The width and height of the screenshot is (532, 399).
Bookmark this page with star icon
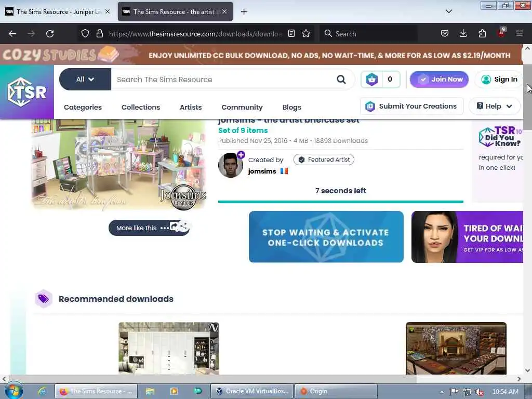(x=306, y=33)
